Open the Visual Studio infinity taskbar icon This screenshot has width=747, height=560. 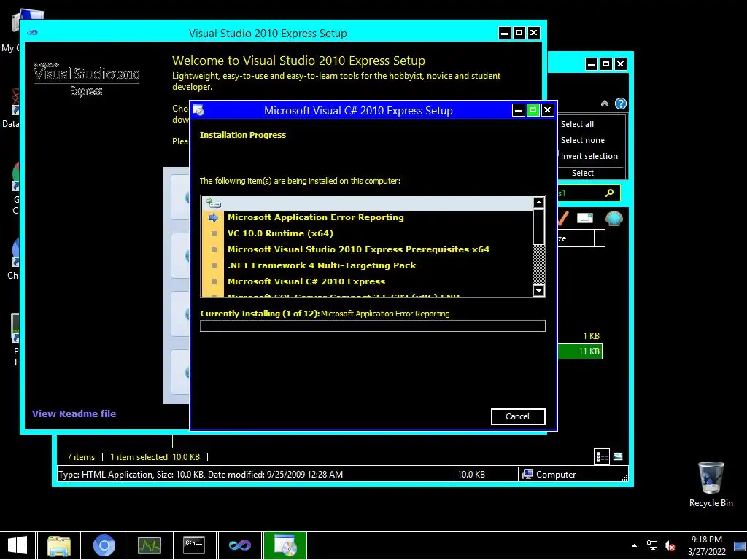click(239, 545)
